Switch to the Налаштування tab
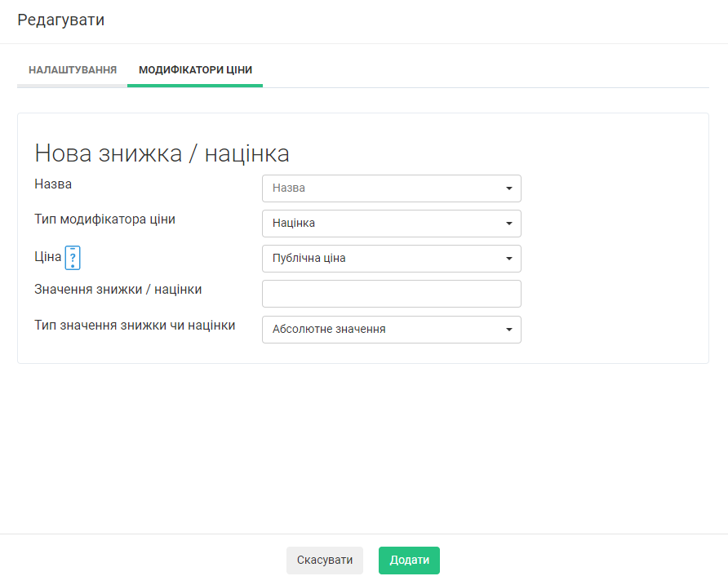 point(73,70)
